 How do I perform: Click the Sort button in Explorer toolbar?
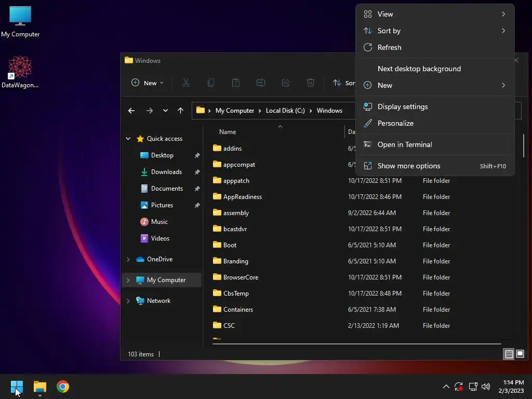coord(344,83)
